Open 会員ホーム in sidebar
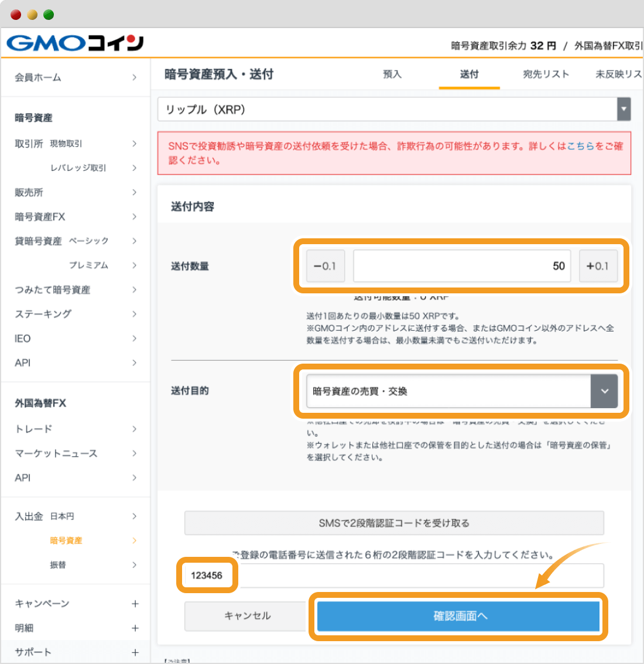 (76, 77)
